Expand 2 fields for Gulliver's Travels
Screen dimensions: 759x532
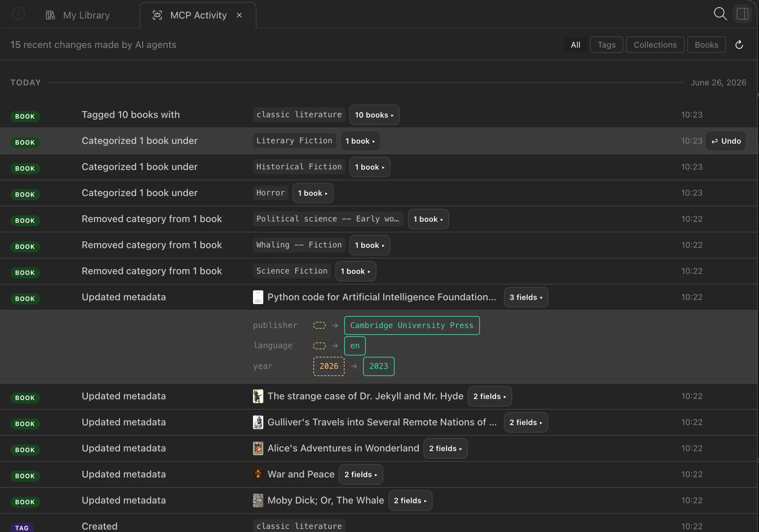(x=526, y=422)
